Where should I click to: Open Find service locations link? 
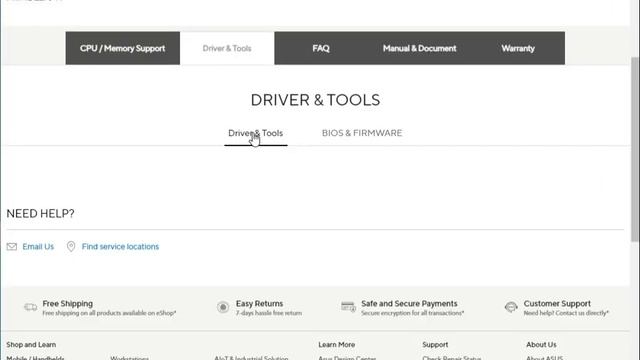tap(120, 247)
